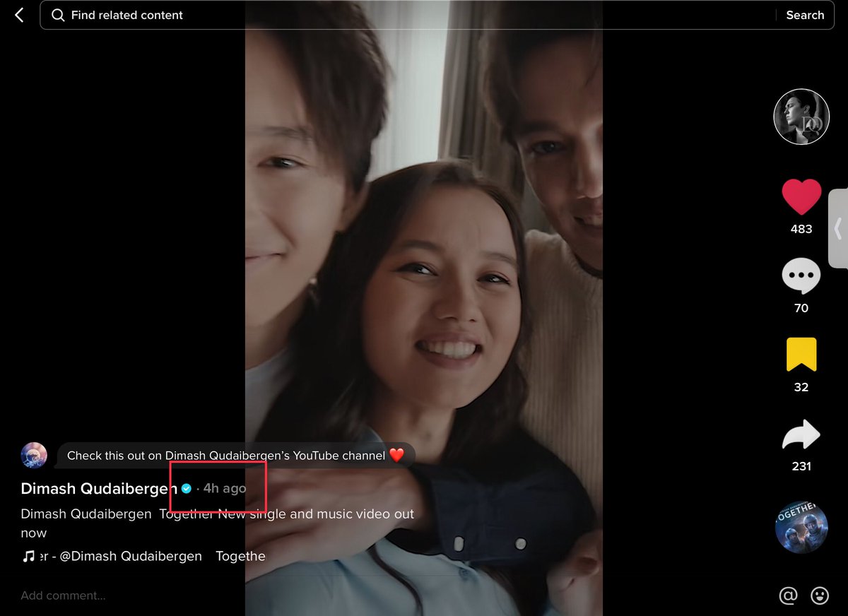Screen dimensions: 848x616
Task: Click the 483 likes count
Action: (801, 229)
